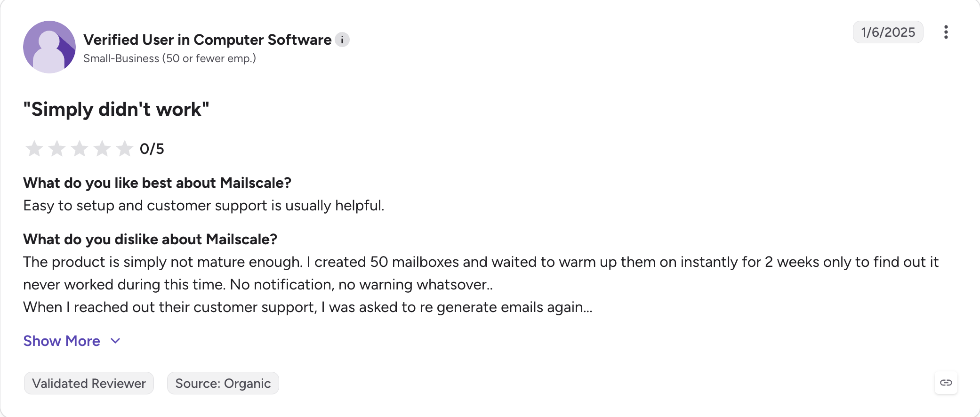Viewport: 980px width, 417px height.
Task: Click the Source: Organic badge
Action: click(223, 383)
